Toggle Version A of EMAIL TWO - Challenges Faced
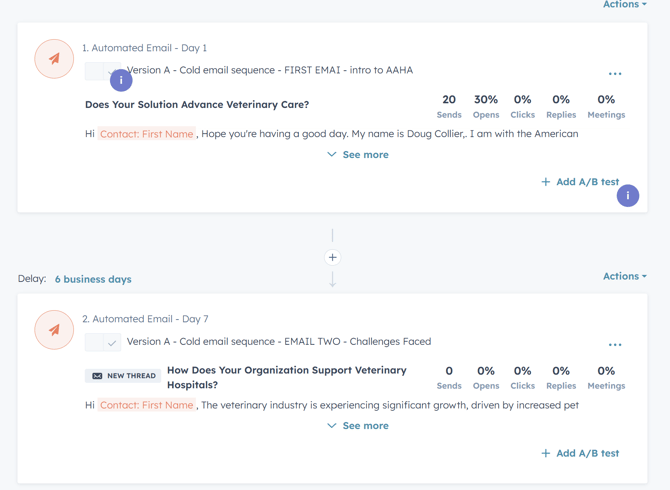The height and width of the screenshot is (490, 670). point(103,342)
